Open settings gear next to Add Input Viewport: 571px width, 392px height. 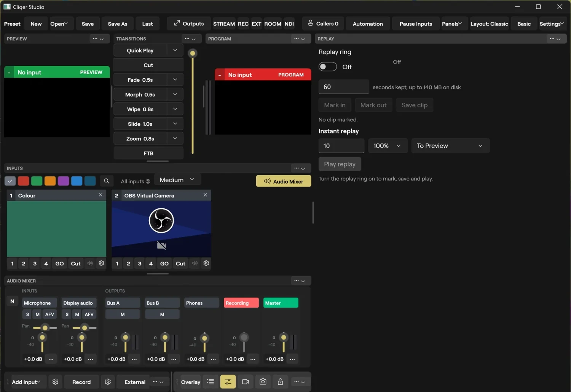point(56,382)
